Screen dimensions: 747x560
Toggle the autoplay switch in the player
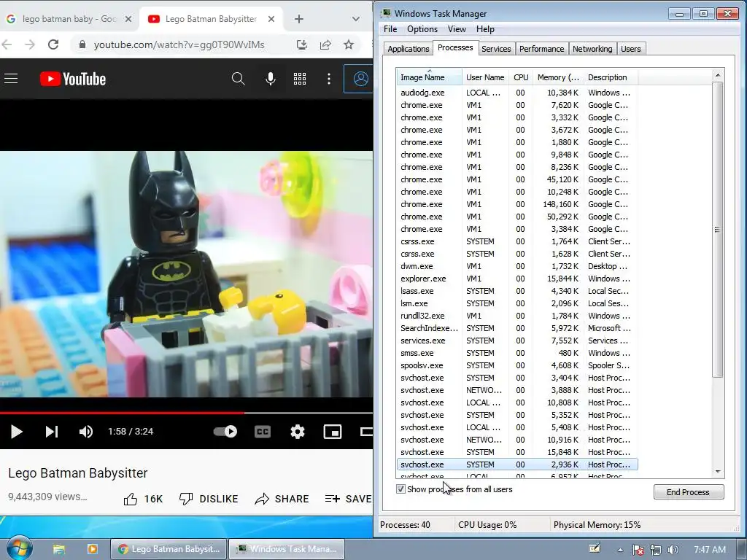click(225, 432)
